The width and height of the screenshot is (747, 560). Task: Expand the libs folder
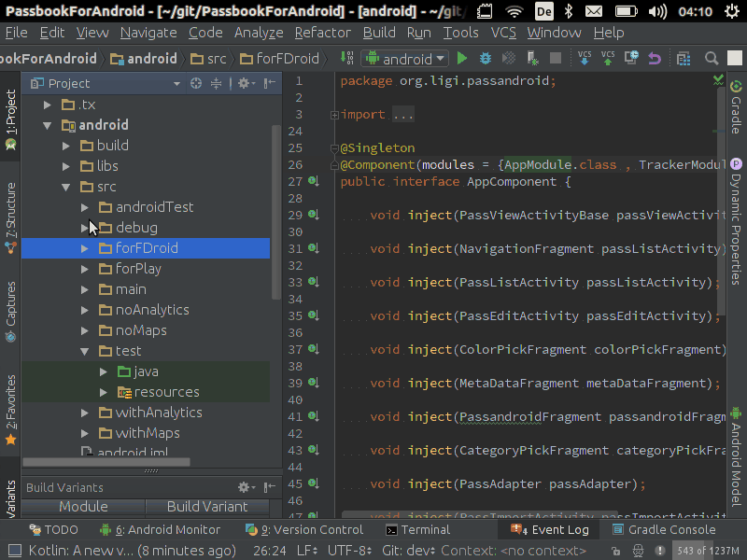66,166
